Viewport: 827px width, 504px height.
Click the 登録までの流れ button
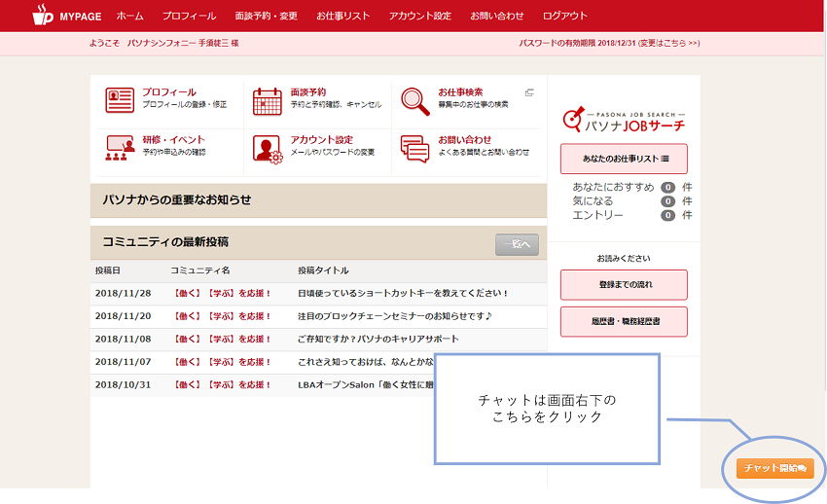point(624,285)
